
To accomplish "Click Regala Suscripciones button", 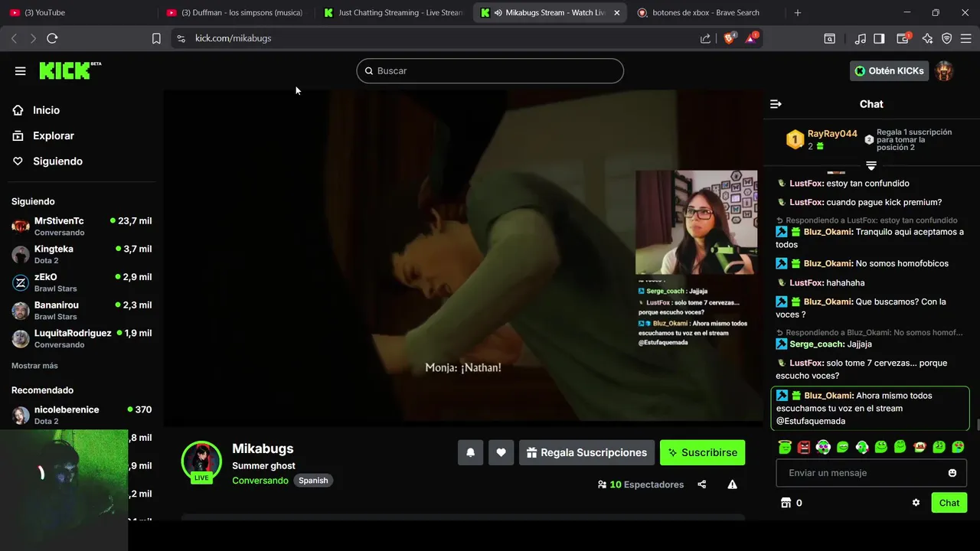I will [586, 452].
